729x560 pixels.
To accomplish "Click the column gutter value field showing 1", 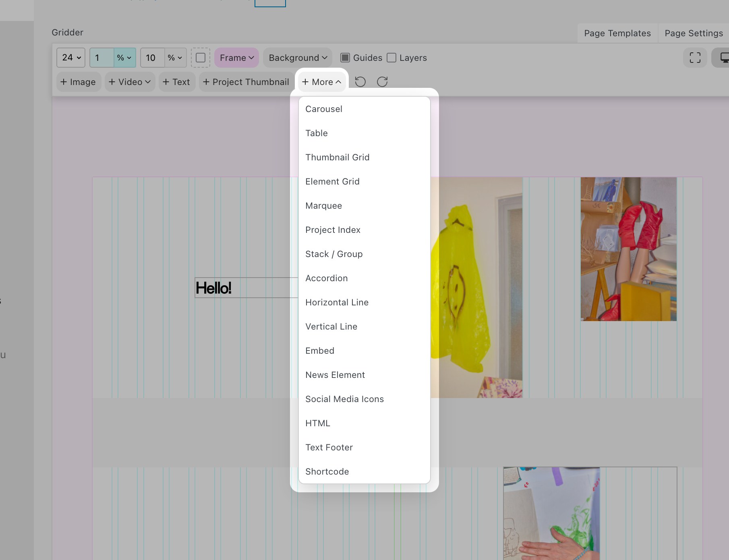I will click(x=102, y=58).
